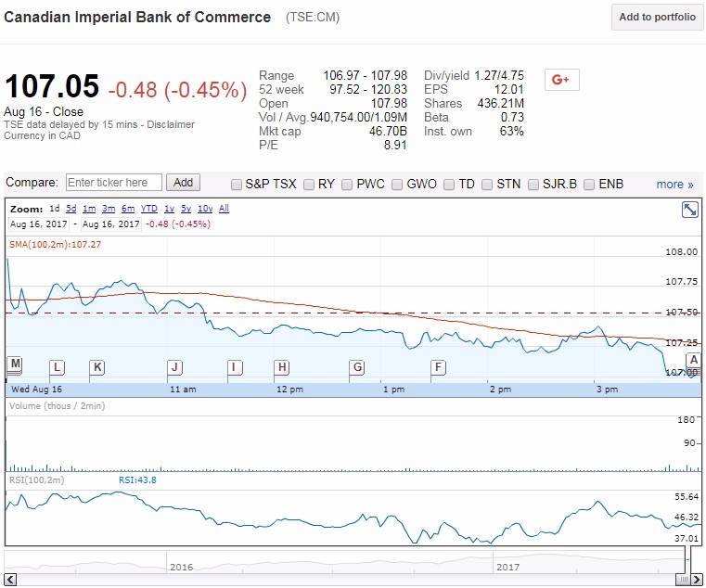This screenshot has width=706, height=588.
Task: Click the right scroll arrow of timeline
Action: point(697,579)
